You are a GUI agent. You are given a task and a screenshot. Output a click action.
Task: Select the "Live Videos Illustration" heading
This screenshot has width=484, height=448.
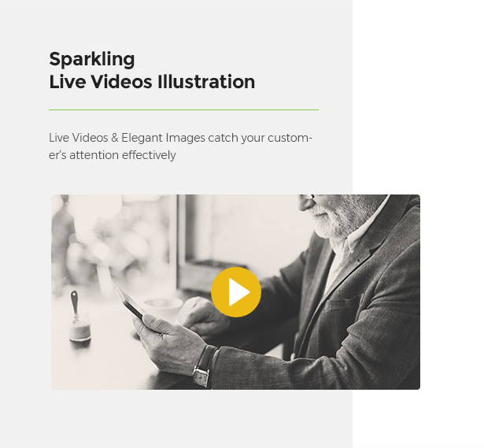click(152, 82)
